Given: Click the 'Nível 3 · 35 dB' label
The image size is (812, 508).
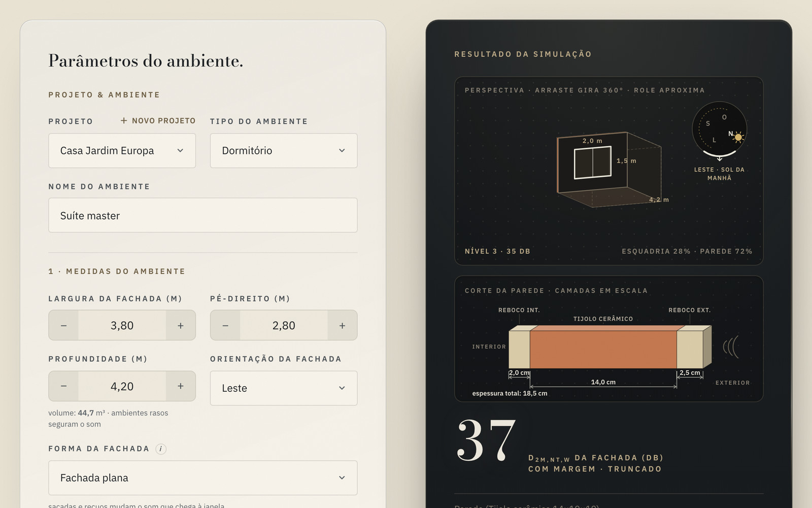Looking at the screenshot, I should pos(497,251).
